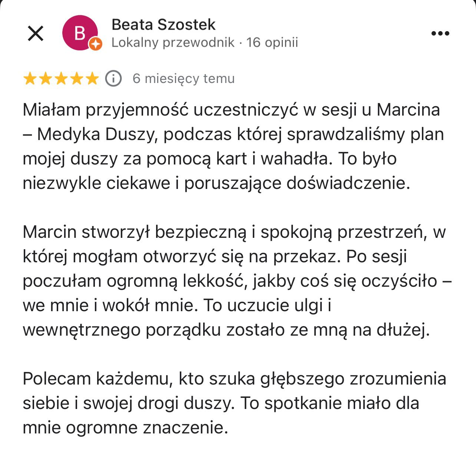Click the first yellow rating star

(x=30, y=79)
